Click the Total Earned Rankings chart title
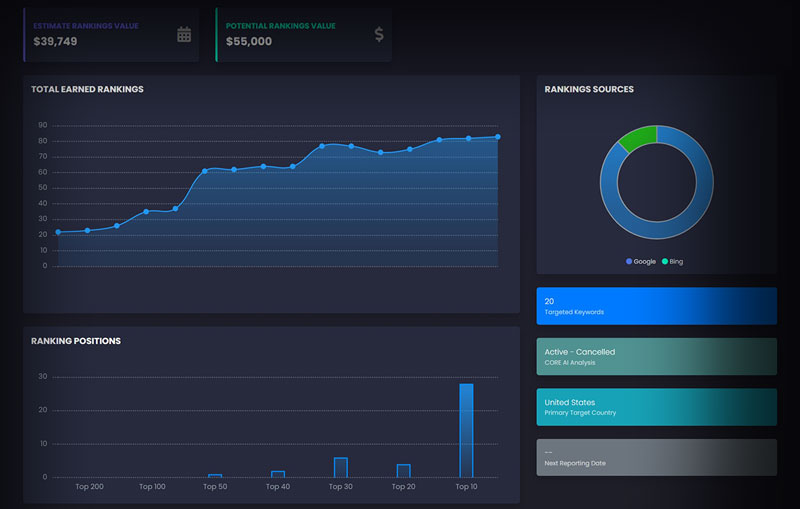Image resolution: width=800 pixels, height=509 pixels. 87,89
